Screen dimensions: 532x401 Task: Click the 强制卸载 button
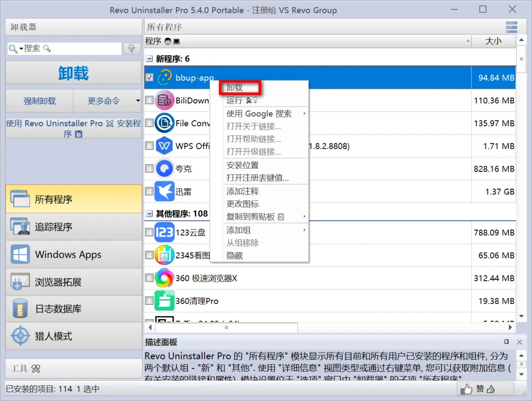click(x=39, y=101)
